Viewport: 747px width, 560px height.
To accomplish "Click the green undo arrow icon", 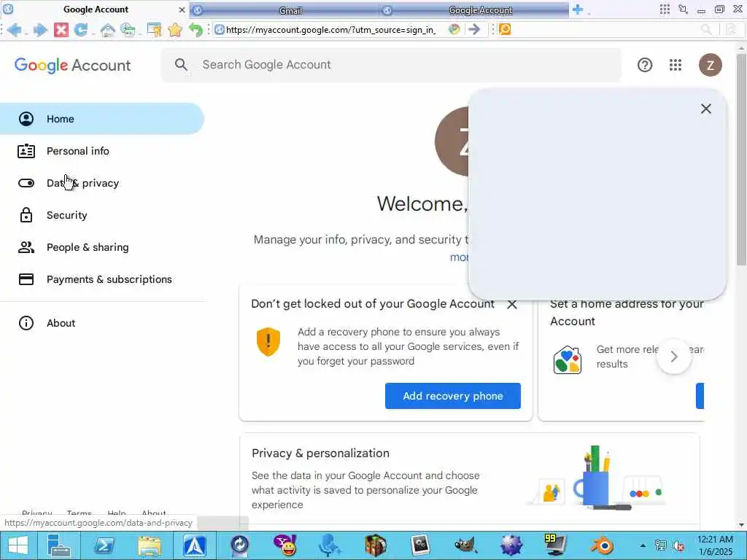I will click(x=196, y=29).
